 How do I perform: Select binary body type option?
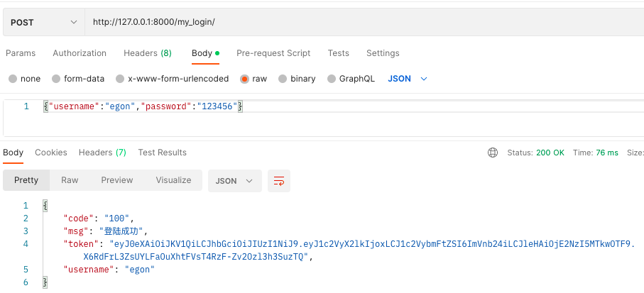[x=283, y=79]
